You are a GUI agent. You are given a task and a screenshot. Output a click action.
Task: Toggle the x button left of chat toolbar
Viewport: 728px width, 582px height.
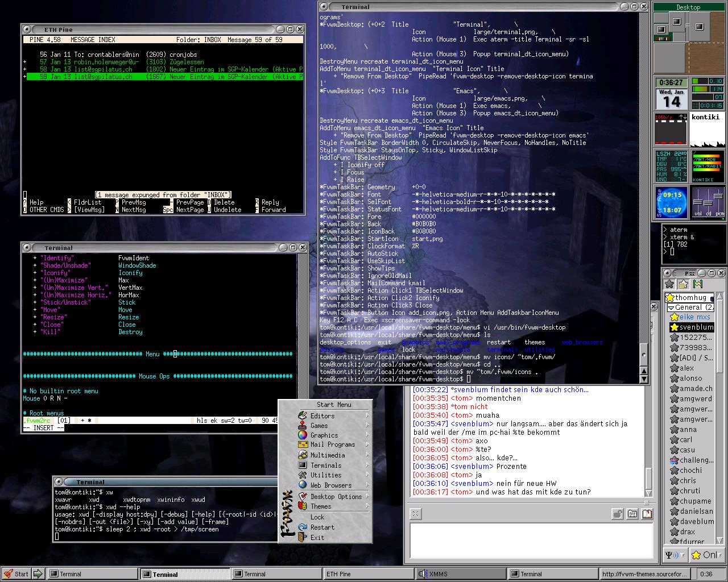coord(415,514)
